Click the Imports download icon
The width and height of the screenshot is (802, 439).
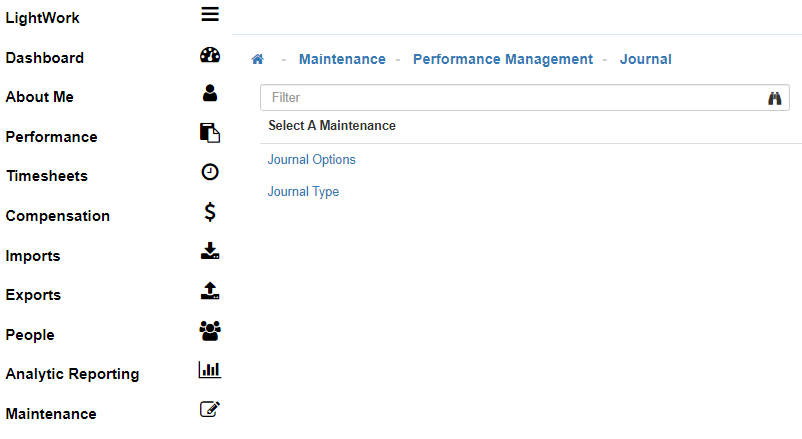tap(209, 251)
